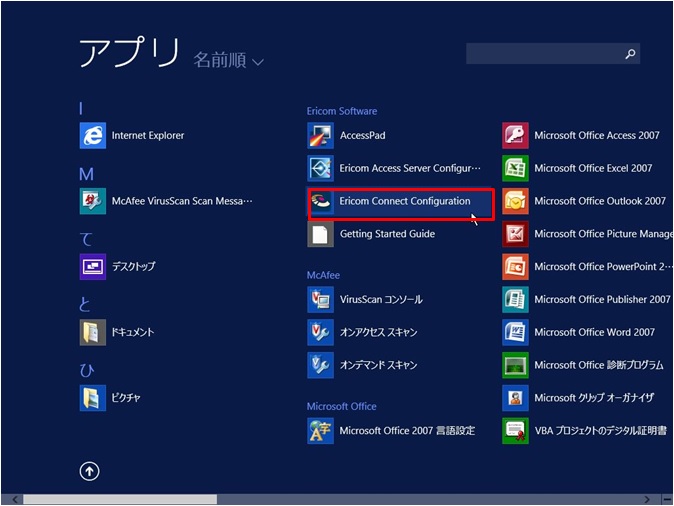The width and height of the screenshot is (674, 506).
Task: Open Microsoft Office Word 2007 icon
Action: point(515,332)
